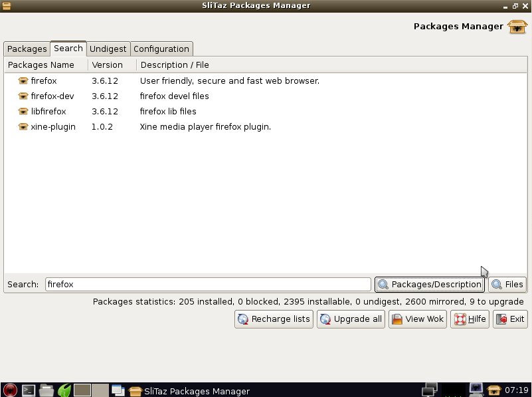532x397 pixels.
Task: Minimize the Packages Manager window
Action: point(505,6)
